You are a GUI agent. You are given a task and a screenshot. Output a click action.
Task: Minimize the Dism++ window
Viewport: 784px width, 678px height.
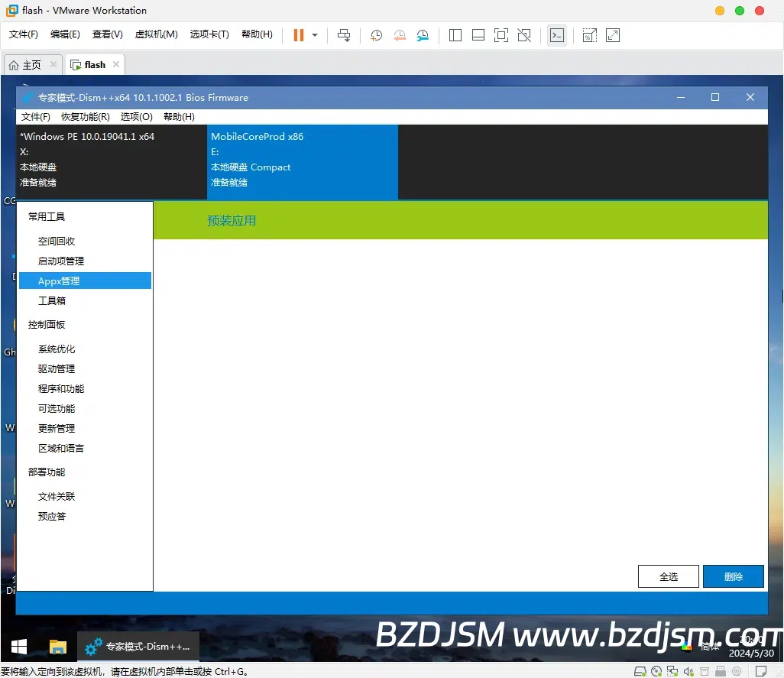pyautogui.click(x=681, y=98)
